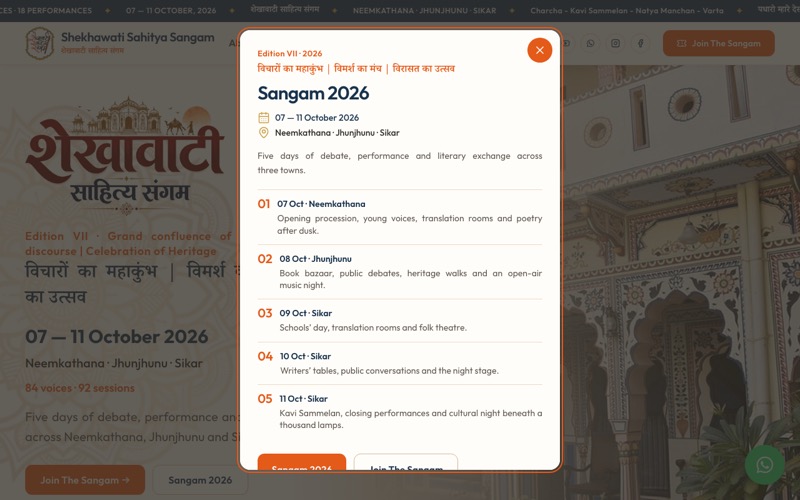Click the ticket icon in header Join button
Image resolution: width=800 pixels, height=500 pixels.
click(x=681, y=43)
